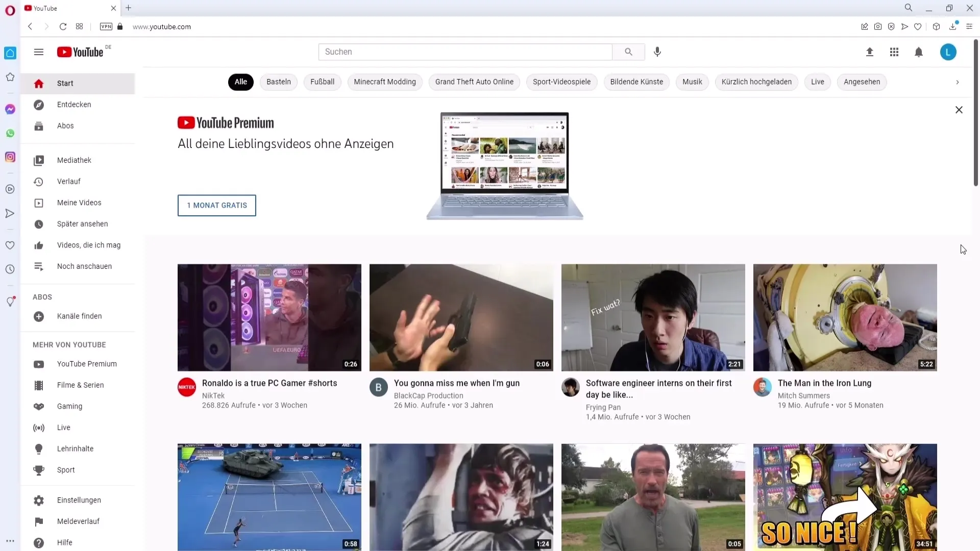Open the Mediathek icon
This screenshot has width=980, height=551.
[38, 160]
